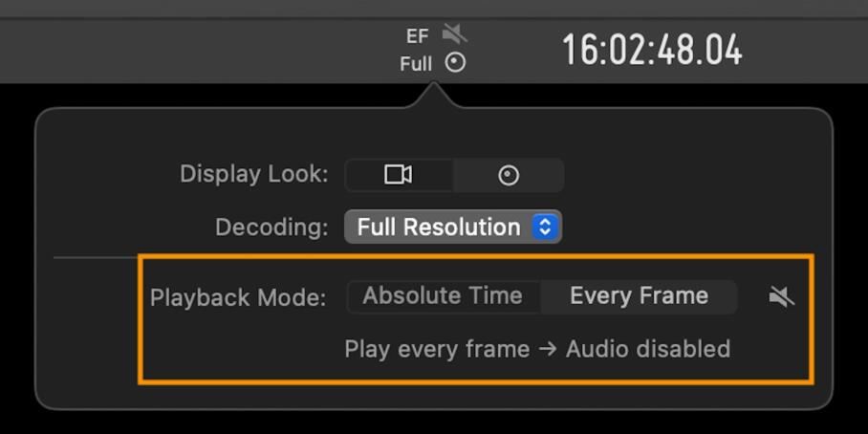Screen dimensions: 868x434
Task: Click the circle look icon beside Full
Action: pos(456,62)
